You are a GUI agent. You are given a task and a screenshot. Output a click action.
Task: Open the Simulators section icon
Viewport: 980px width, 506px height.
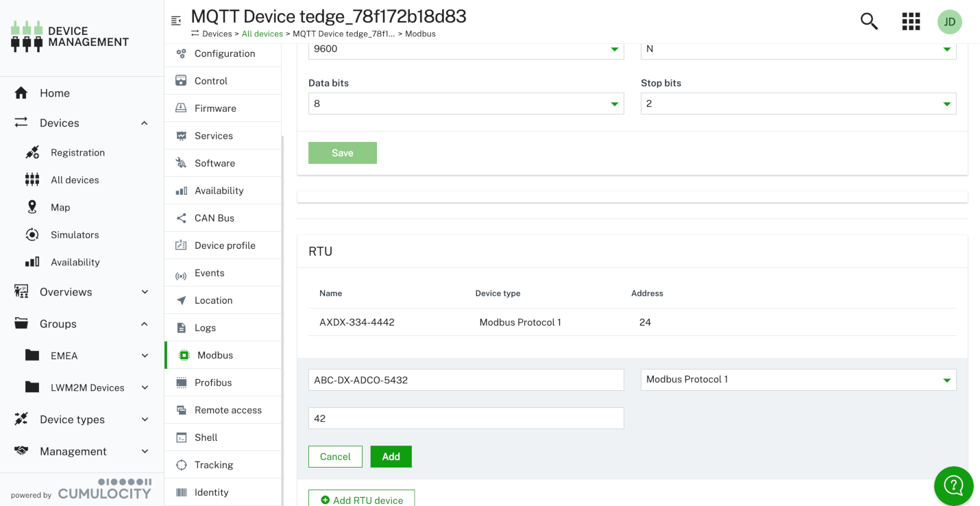(32, 234)
